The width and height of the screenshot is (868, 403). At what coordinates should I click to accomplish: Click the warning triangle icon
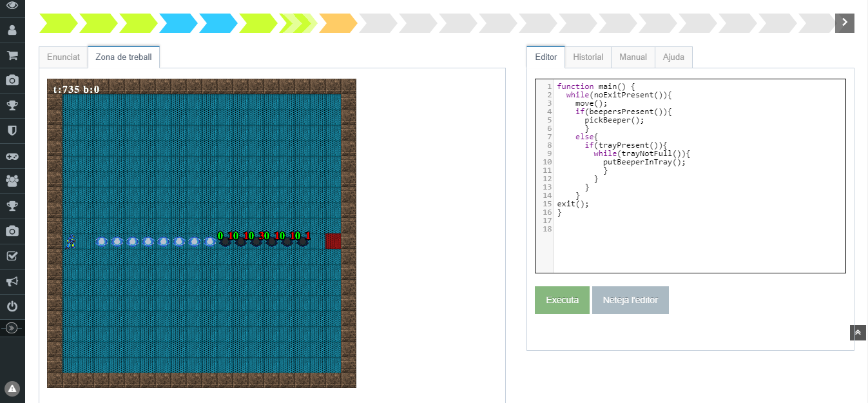12,388
